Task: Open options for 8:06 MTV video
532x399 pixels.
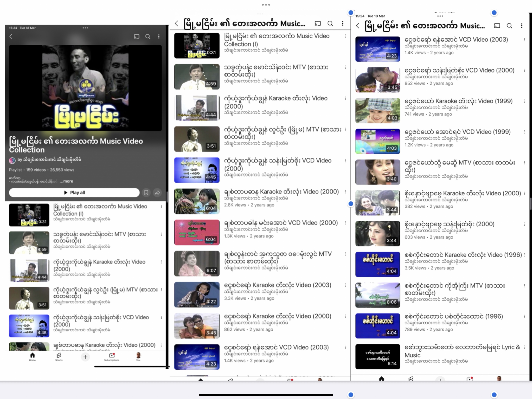Action: [525, 286]
